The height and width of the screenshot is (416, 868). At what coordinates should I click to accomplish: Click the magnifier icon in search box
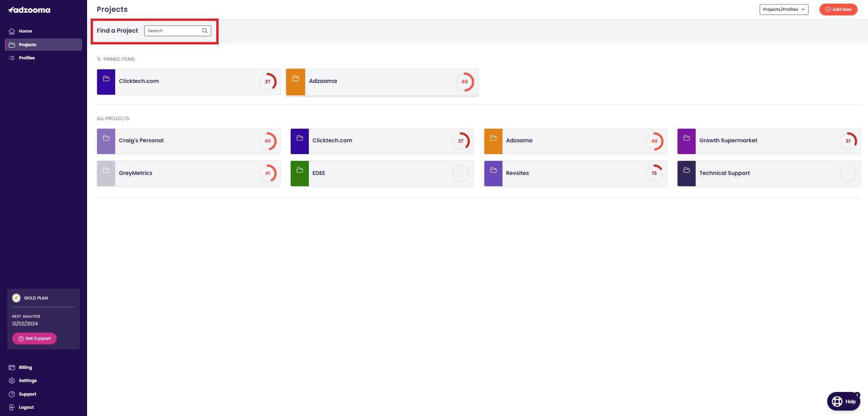[x=205, y=31]
